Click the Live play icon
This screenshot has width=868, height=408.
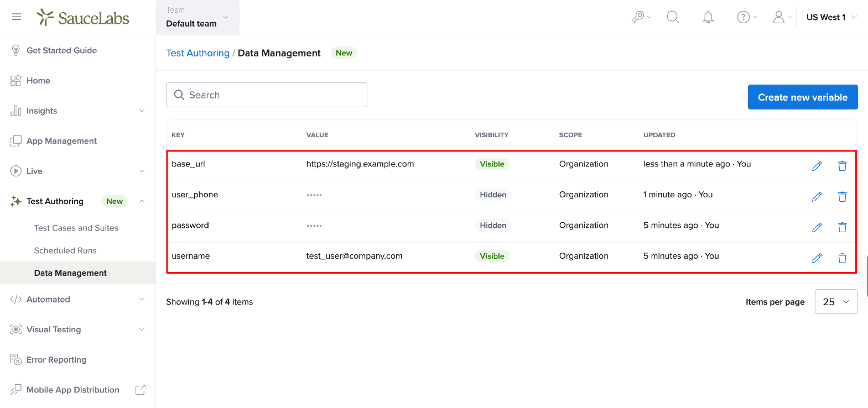[x=15, y=171]
